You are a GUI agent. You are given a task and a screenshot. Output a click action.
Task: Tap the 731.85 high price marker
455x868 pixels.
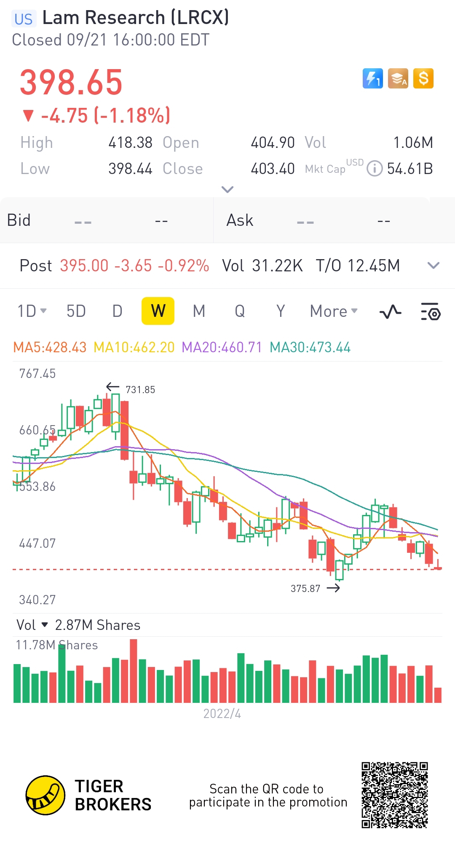[x=140, y=390]
